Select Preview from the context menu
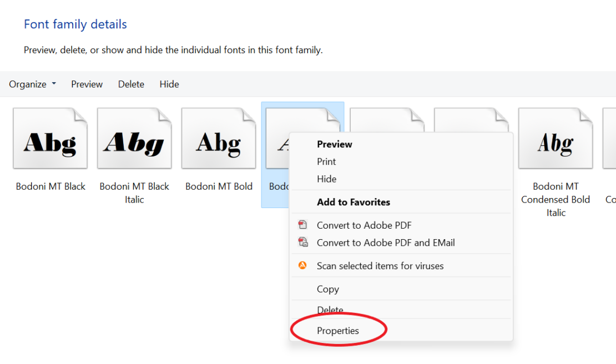 tap(334, 144)
